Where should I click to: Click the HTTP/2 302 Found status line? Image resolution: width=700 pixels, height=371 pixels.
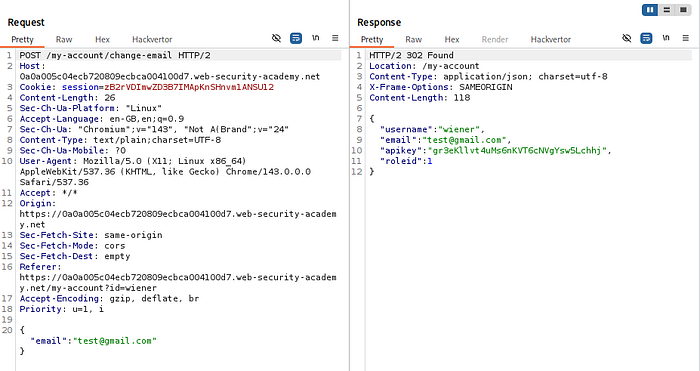tap(411, 55)
